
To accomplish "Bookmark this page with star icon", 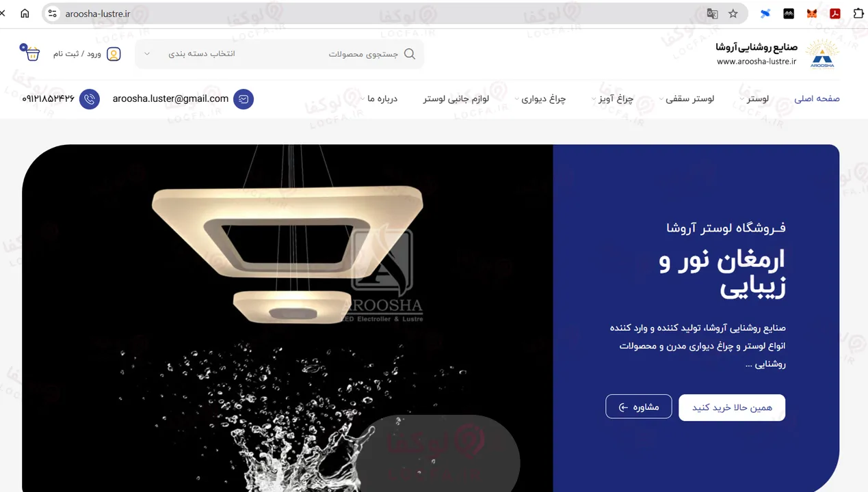I will pos(733,14).
